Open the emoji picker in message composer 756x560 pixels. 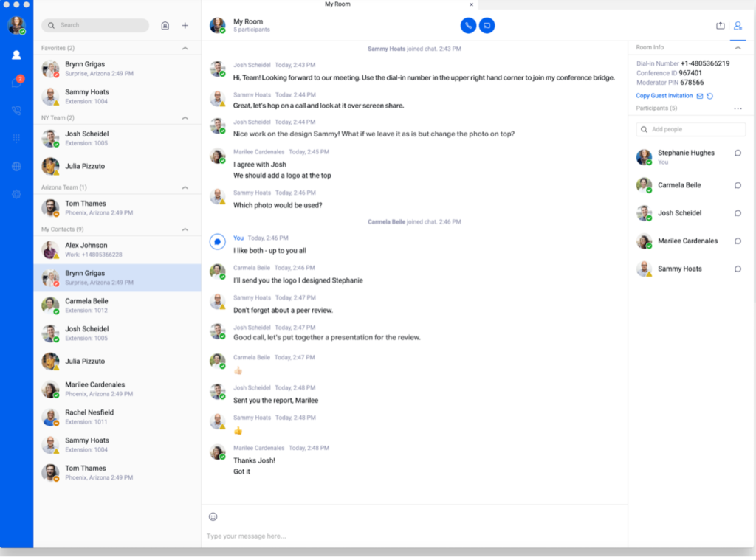pyautogui.click(x=213, y=516)
